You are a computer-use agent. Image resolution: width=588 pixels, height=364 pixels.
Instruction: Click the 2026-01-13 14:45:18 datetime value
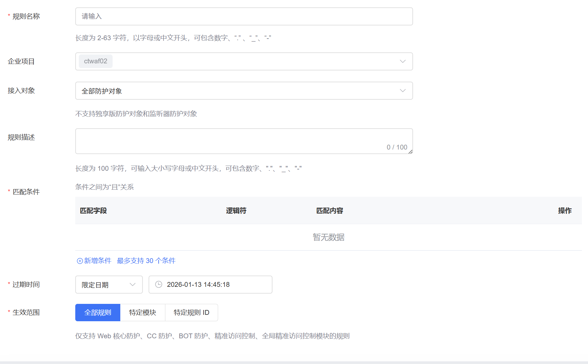(x=198, y=285)
